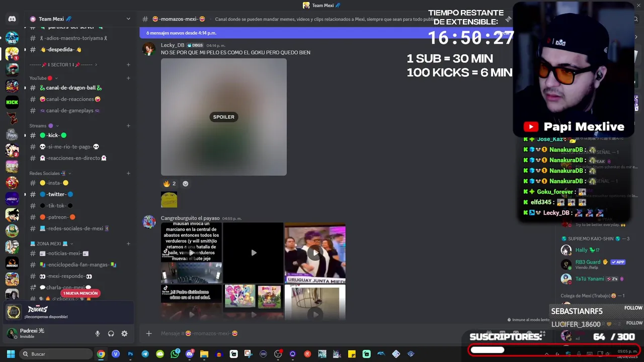Play the Uruguay junta miedo video
The image size is (644, 362).
(x=315, y=253)
